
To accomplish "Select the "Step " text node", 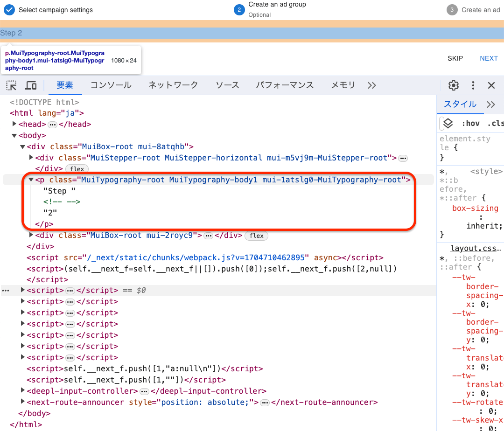I will (x=59, y=191).
